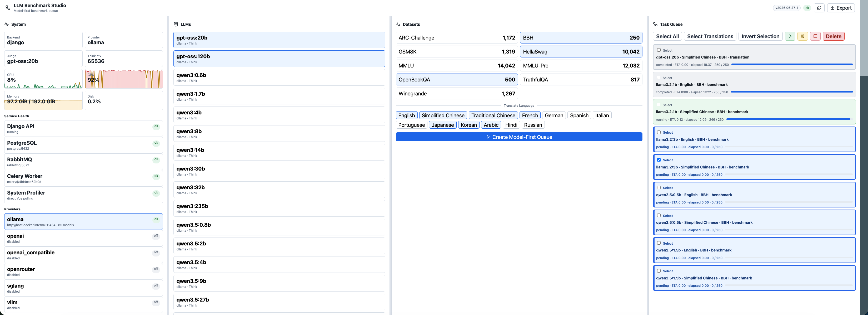Click the RabbitMQ ok status badge
This screenshot has width=868, height=315.
point(156,159)
